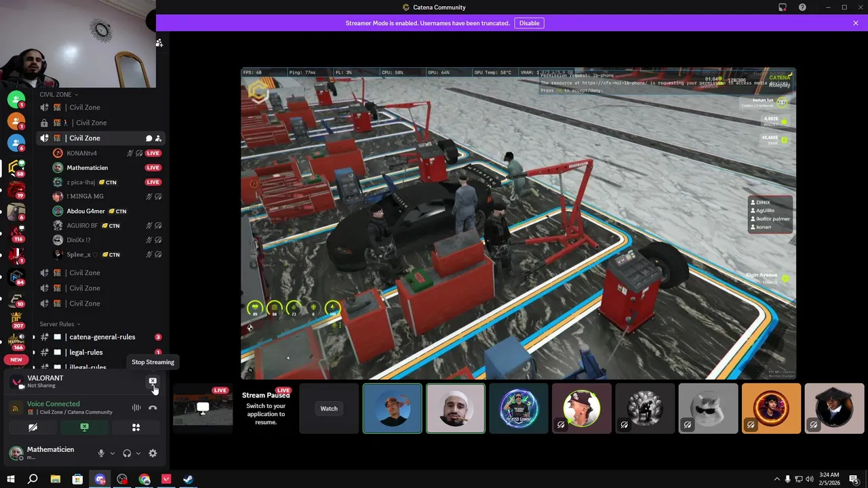Image resolution: width=868 pixels, height=488 pixels.
Task: Toggle microphone mute in user panel
Action: [101, 453]
